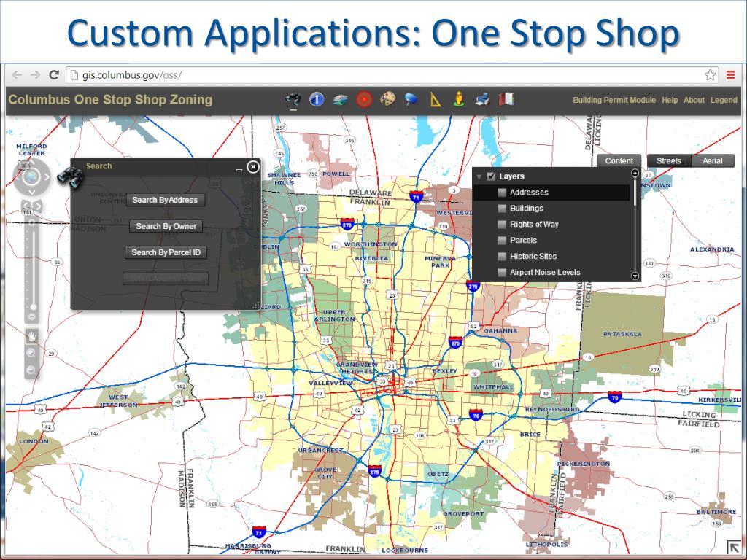Switch basemap to Aerial

point(713,161)
